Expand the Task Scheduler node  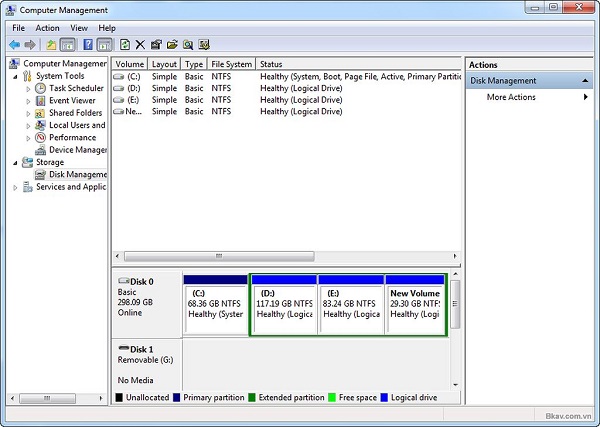(29, 88)
